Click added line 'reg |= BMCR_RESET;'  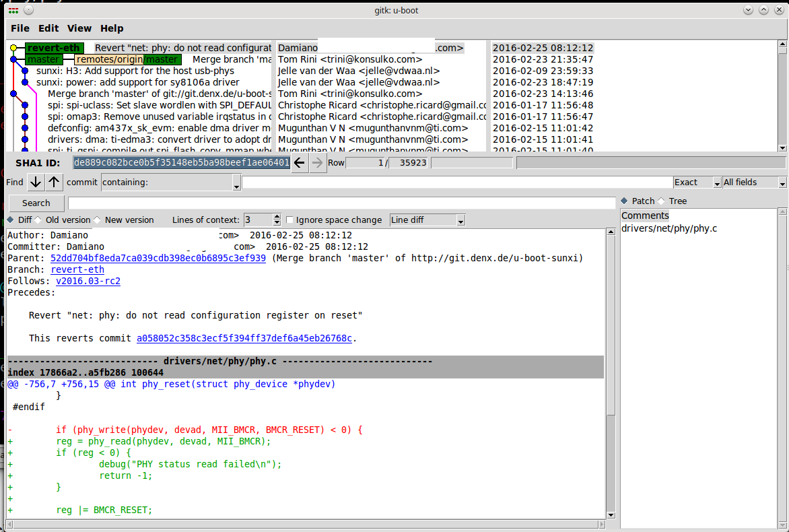104,510
